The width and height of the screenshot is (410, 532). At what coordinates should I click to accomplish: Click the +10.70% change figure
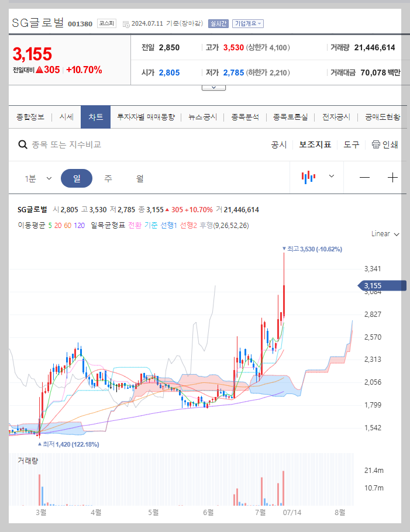84,70
